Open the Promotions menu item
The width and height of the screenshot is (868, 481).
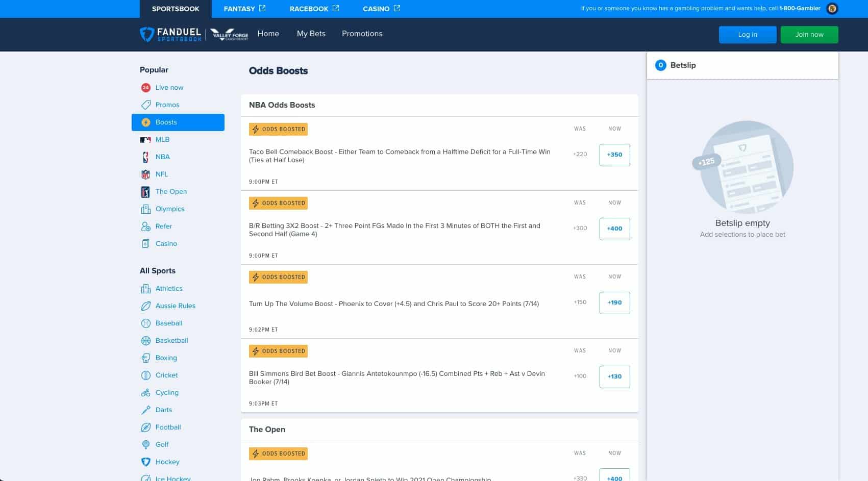click(362, 34)
